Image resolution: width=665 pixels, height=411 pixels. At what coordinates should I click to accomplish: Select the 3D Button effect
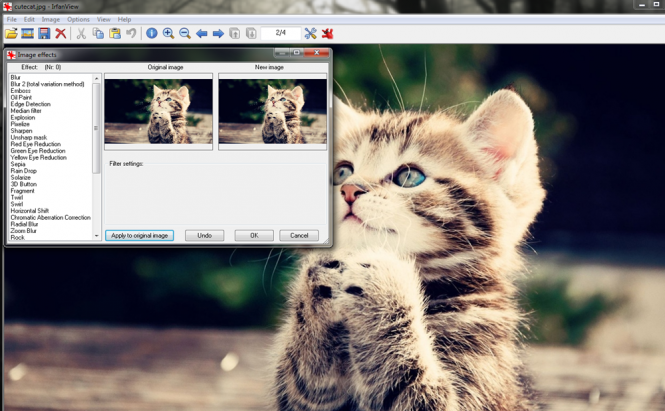click(x=24, y=184)
